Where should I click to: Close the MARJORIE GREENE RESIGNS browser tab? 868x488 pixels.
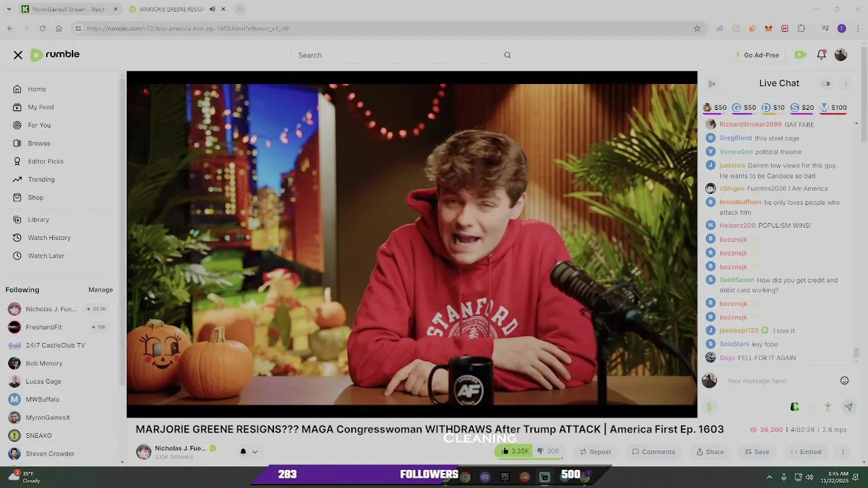coord(223,9)
